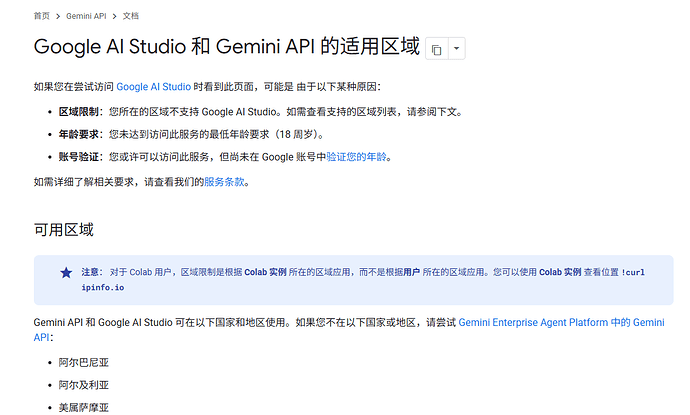The image size is (690, 415).
Task: Open the dropdown arrow next to copy icon
Action: point(457,49)
